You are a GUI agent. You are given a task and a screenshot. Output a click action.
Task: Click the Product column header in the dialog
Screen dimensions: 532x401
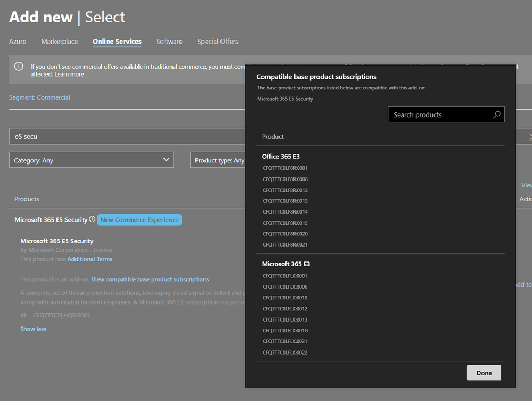(x=273, y=137)
